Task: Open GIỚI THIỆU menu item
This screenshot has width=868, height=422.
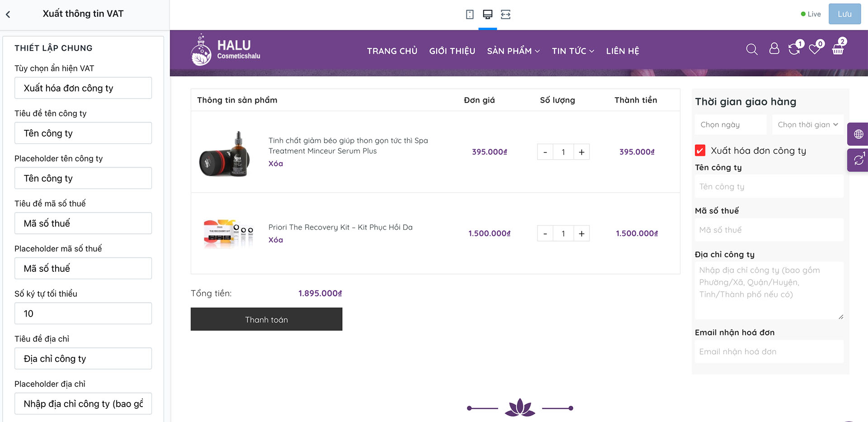Action: coord(452,51)
